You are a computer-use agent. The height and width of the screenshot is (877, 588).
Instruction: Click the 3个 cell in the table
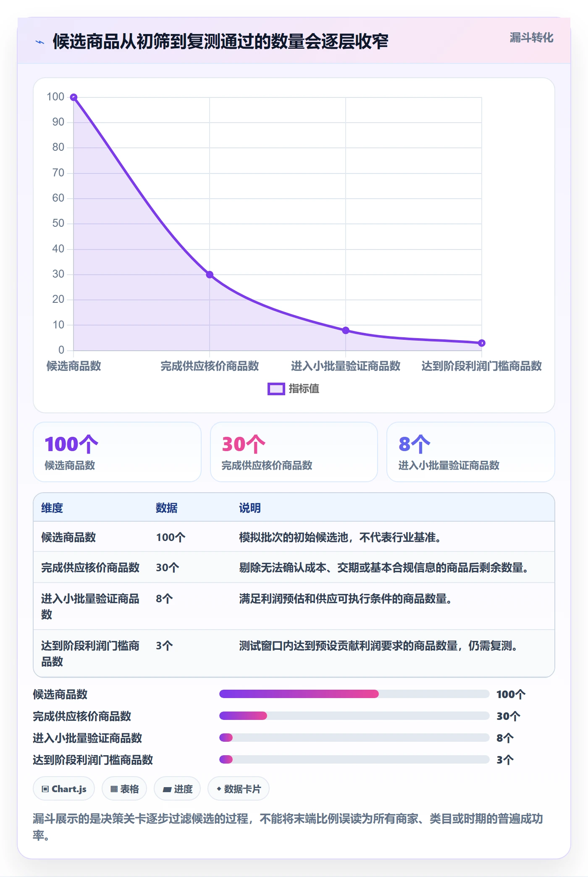tap(164, 646)
